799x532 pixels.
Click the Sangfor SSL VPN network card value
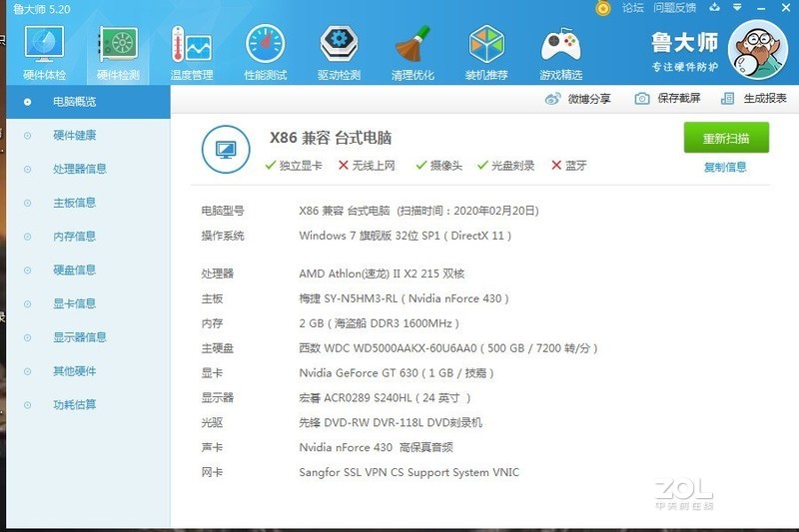409,472
